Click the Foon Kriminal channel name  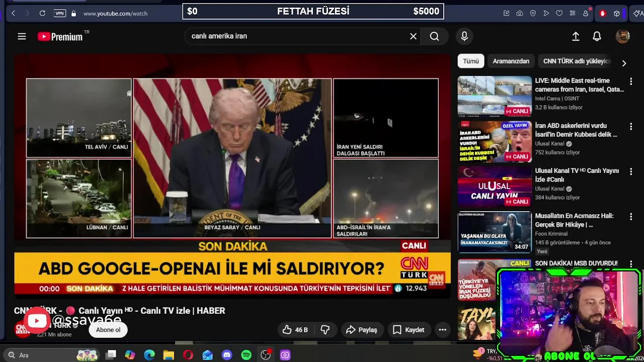[x=551, y=234]
